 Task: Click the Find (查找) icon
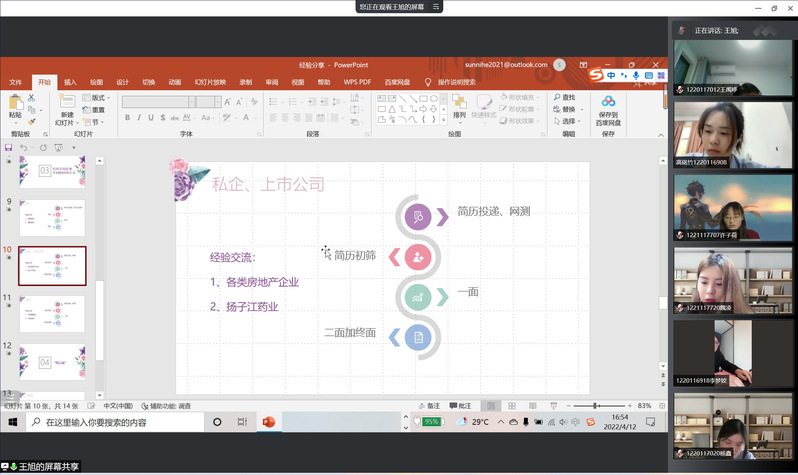(x=566, y=98)
